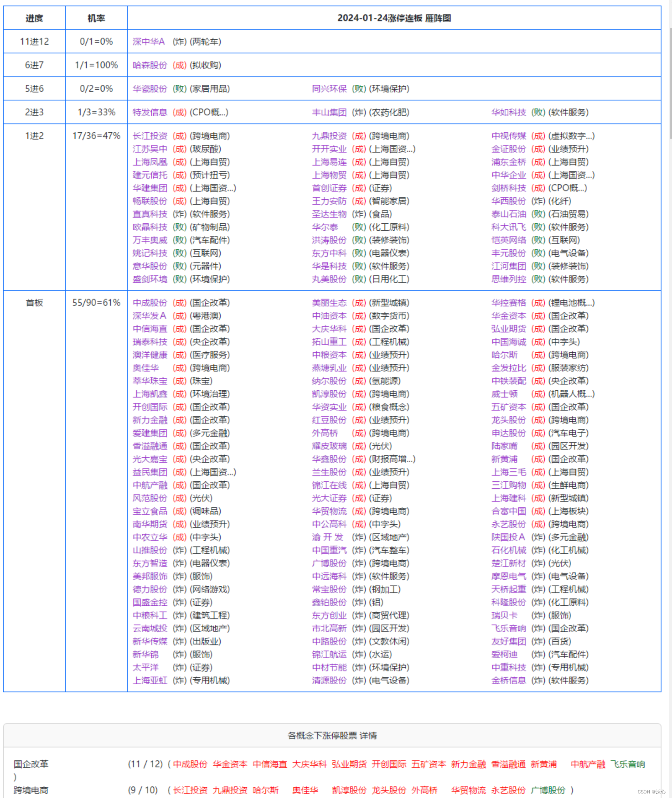This screenshot has height=798, width=672.
Task: Open 广博股份 in the 跨境电商 concept row
Action: point(548,790)
